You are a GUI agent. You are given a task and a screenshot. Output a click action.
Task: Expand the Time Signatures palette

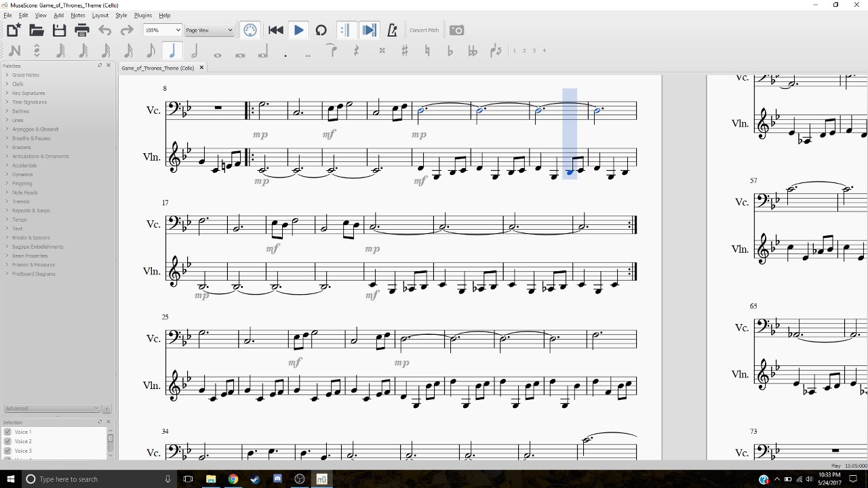(29, 102)
